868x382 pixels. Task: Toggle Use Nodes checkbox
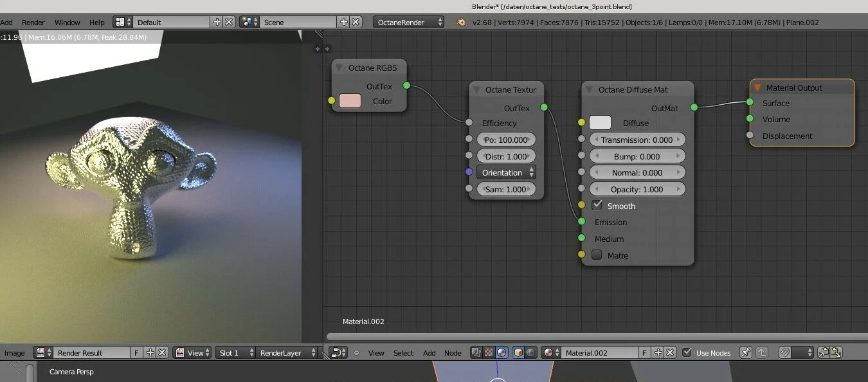pos(687,352)
